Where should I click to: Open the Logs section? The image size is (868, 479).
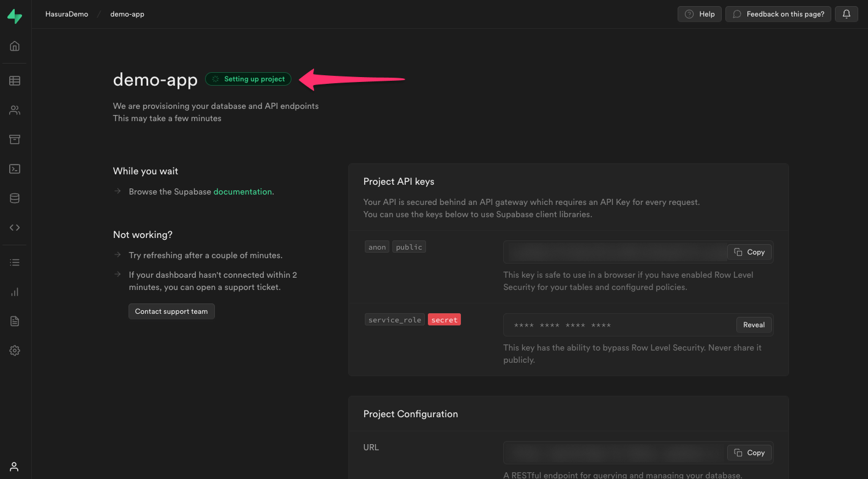pyautogui.click(x=14, y=262)
